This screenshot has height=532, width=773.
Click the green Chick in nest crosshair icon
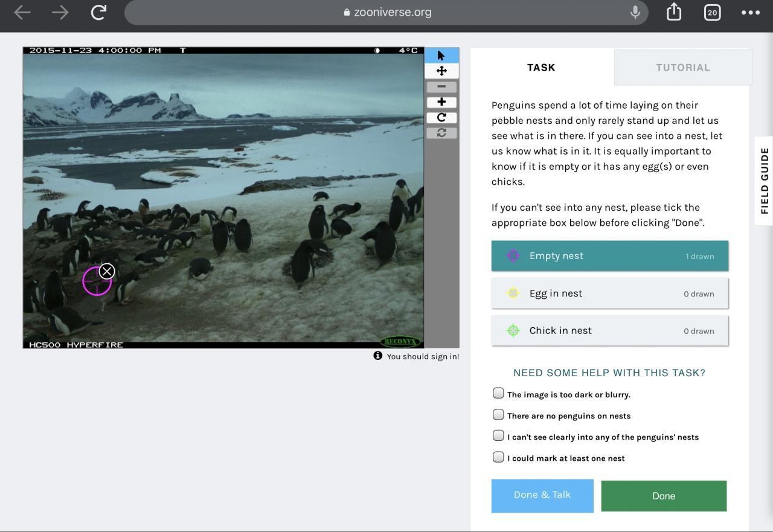513,330
